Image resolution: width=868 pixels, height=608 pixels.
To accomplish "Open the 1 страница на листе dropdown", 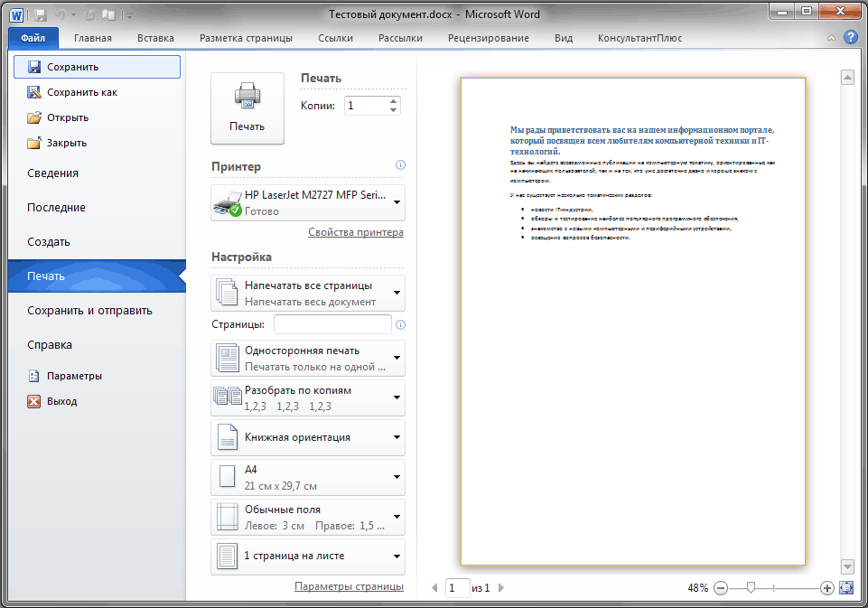I will pos(308,557).
